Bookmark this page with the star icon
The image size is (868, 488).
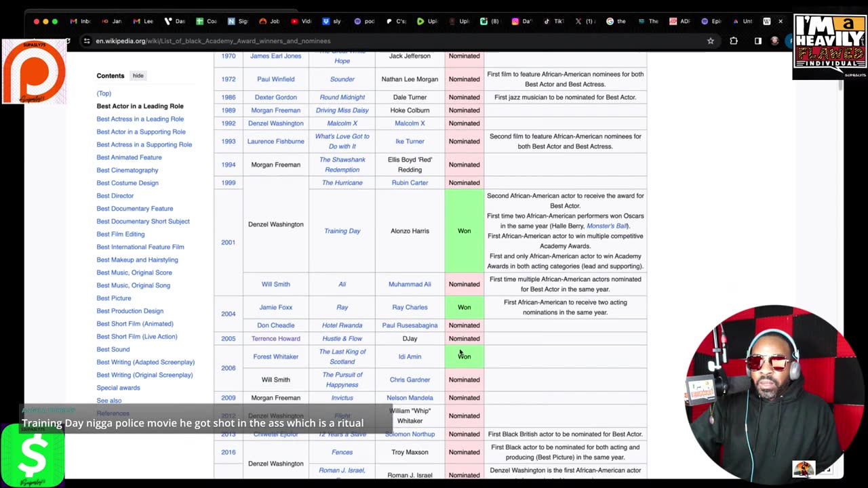tap(711, 41)
